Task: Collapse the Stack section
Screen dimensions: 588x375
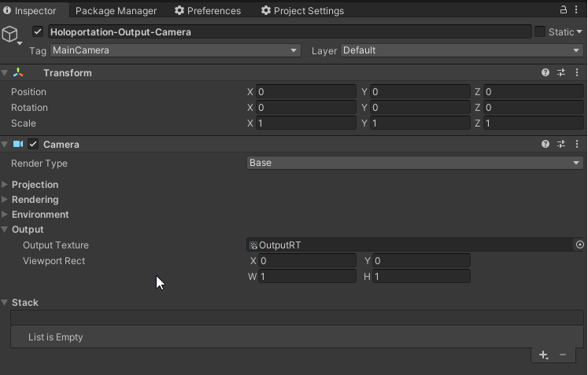Action: [x=5, y=303]
